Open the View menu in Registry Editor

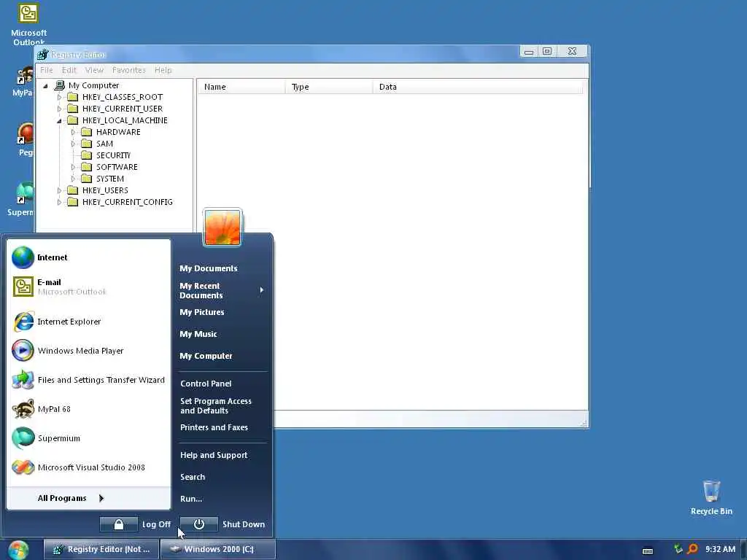coord(94,70)
